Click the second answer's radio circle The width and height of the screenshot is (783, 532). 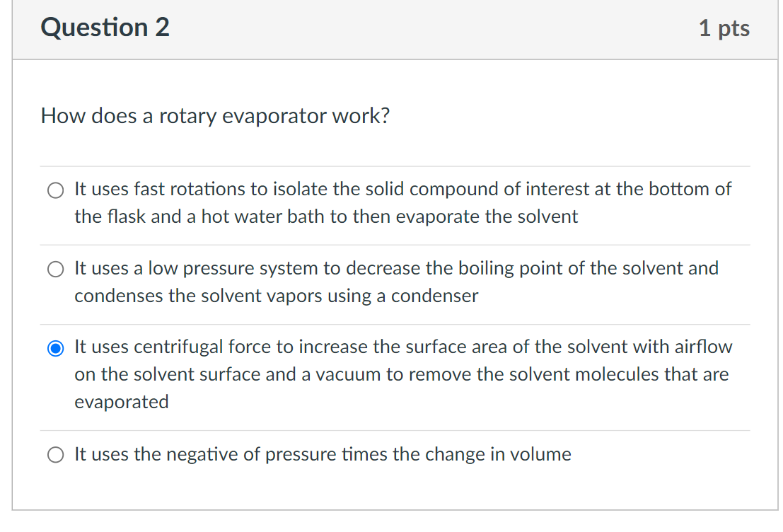click(55, 269)
